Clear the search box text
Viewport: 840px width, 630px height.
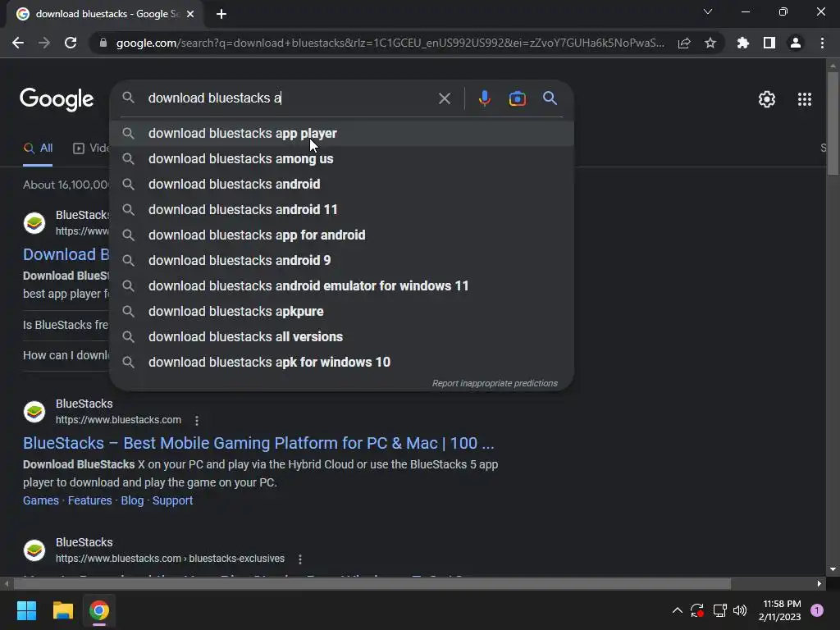point(444,98)
